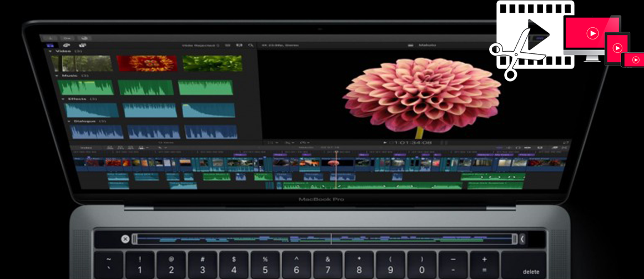Click the Touch Bar timeline overview strip
644x279 pixels.
[326, 239]
